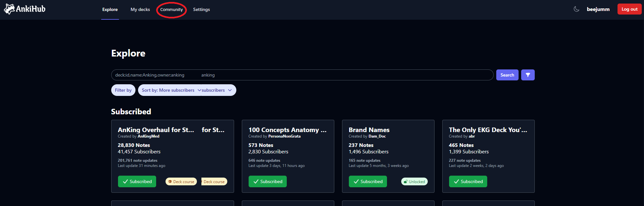Click Last update 31 minutes ago text

(x=141, y=166)
